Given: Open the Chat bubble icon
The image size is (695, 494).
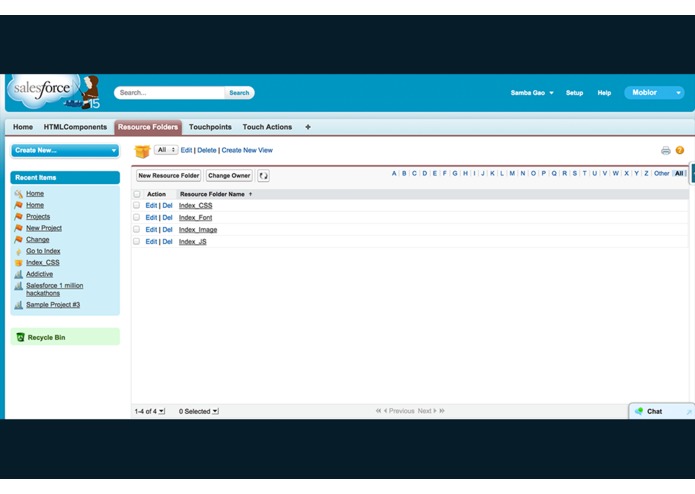Looking at the screenshot, I should (x=639, y=411).
